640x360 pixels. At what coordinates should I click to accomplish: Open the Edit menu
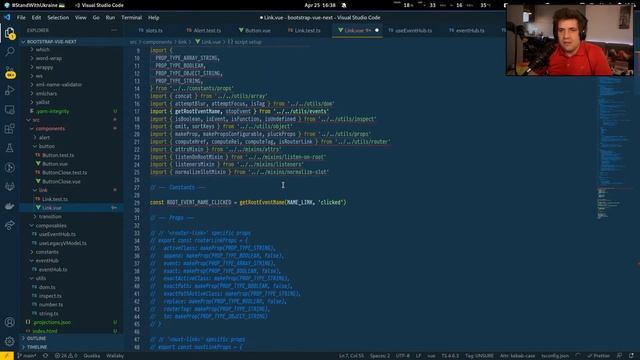tap(36, 18)
